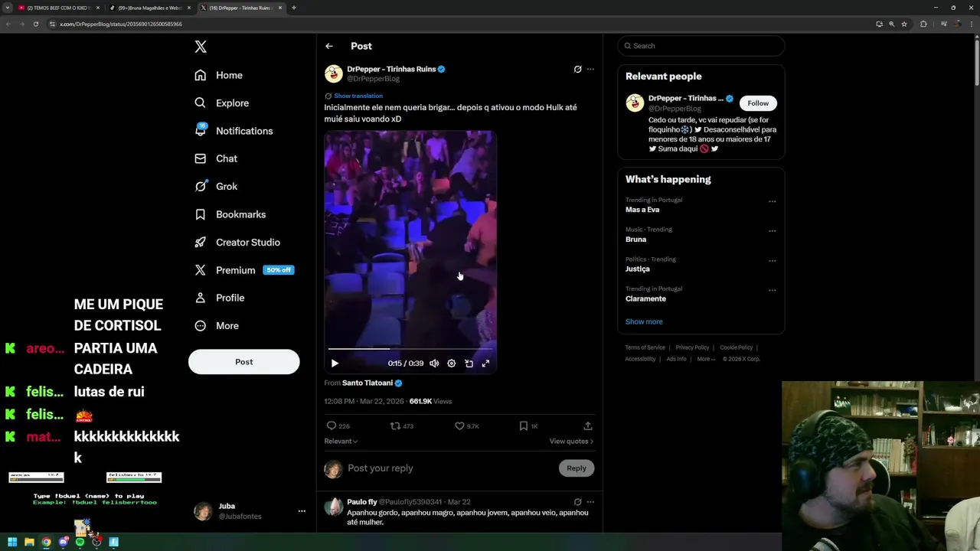
Task: Open options for Claramente trend
Action: (772, 290)
